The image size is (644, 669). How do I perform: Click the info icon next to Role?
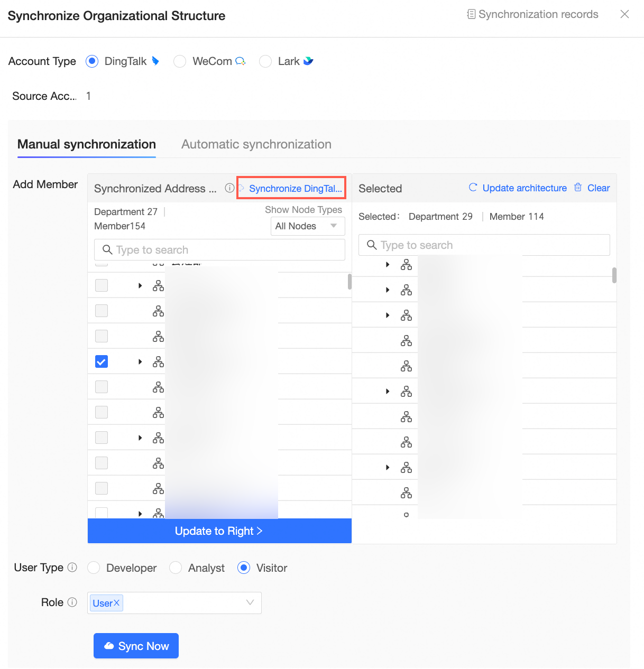click(72, 602)
